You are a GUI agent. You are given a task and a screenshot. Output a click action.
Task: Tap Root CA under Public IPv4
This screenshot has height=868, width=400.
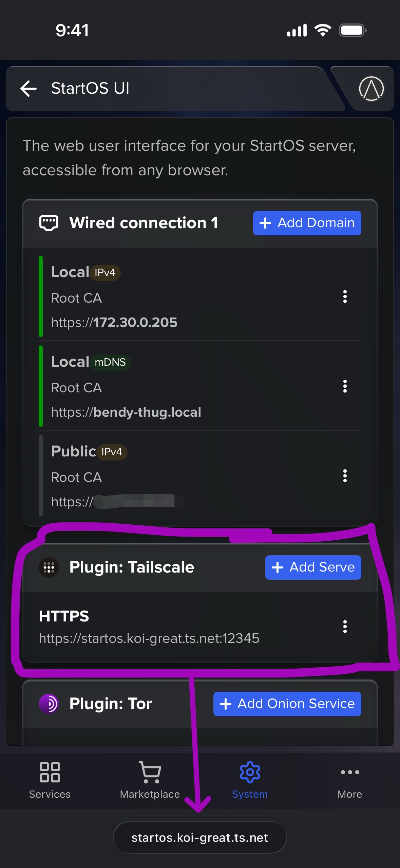point(76,477)
